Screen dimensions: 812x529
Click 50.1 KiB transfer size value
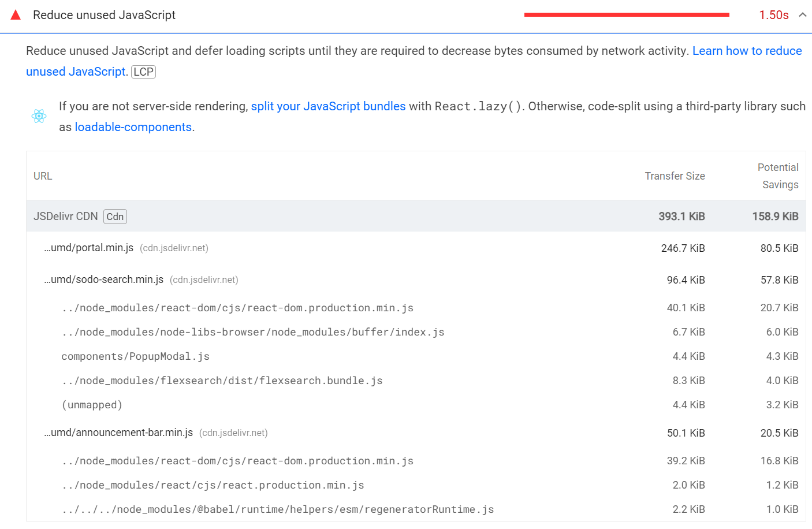[x=686, y=433]
